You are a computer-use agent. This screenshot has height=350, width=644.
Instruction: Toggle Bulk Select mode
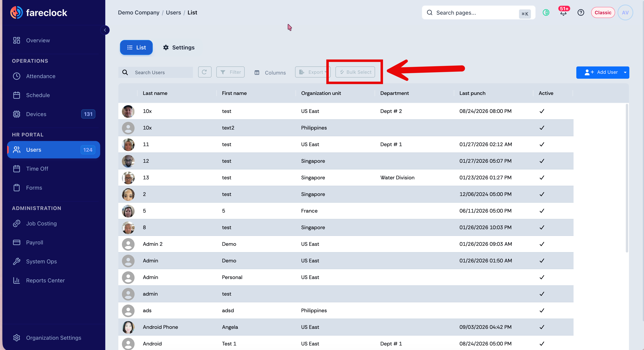[x=355, y=72]
